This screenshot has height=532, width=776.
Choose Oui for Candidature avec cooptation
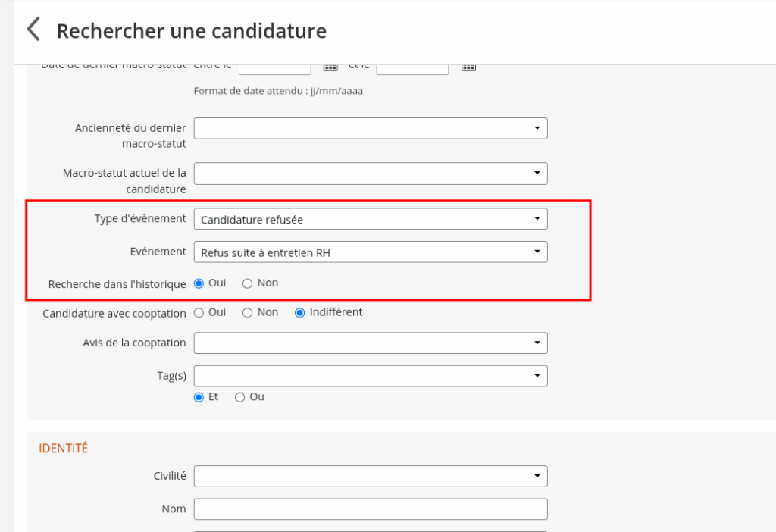[199, 312]
